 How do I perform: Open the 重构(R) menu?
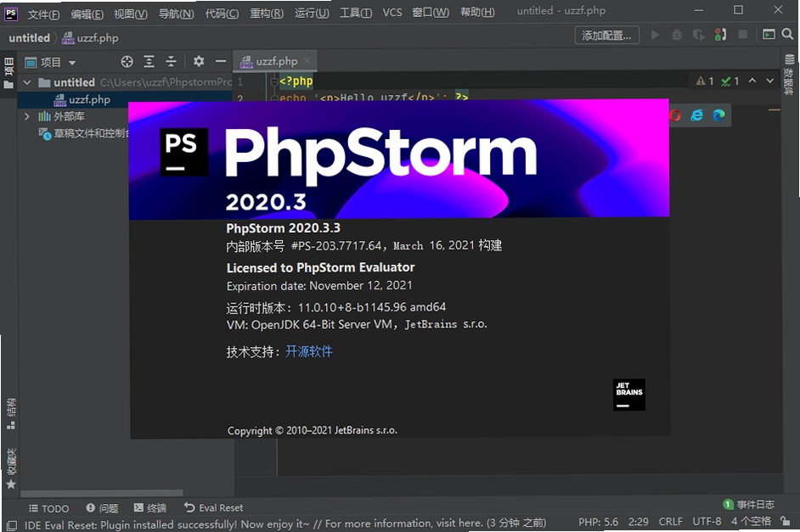267,14
